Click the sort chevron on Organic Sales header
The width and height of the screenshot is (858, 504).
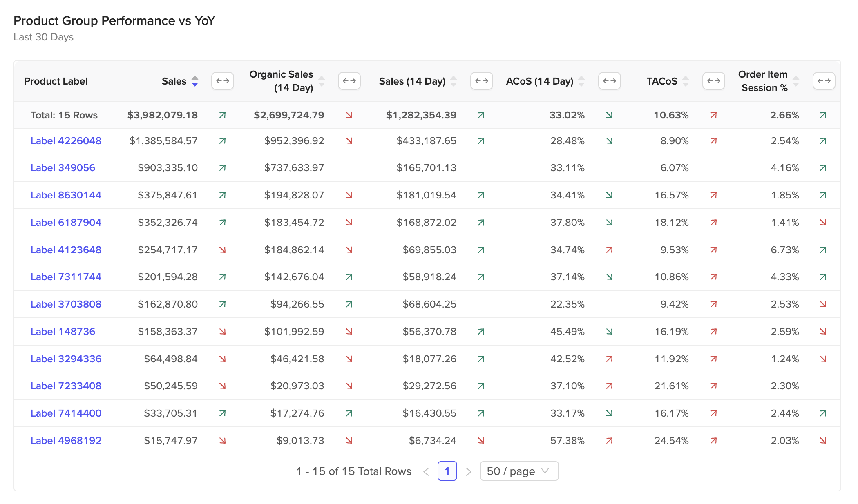[322, 81]
